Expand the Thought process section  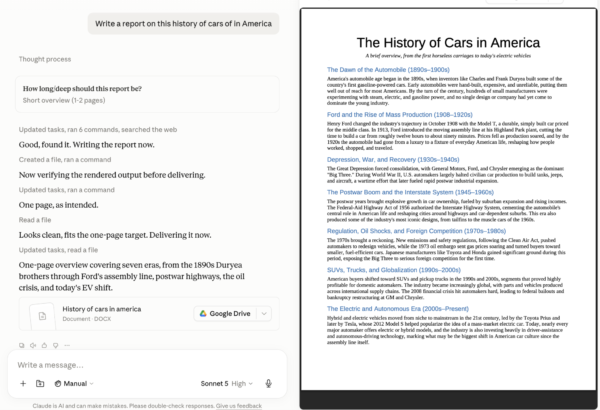(x=45, y=59)
